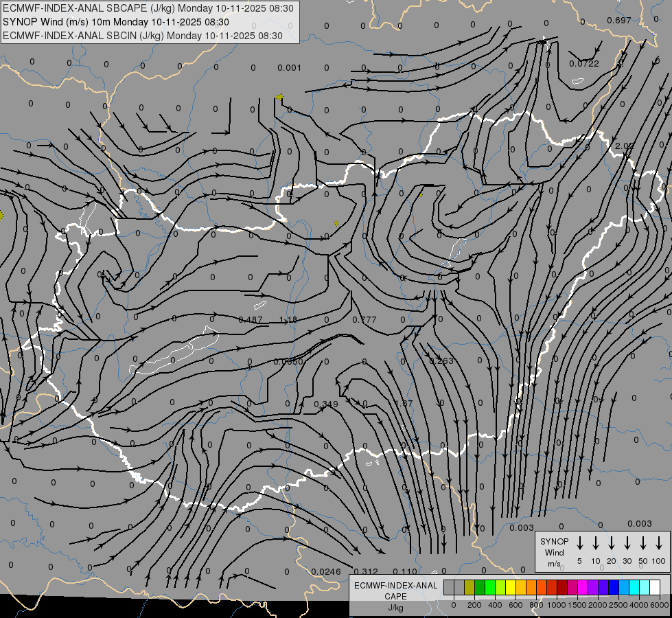The width and height of the screenshot is (672, 618).
Task: Click the 0.487 value on the map
Action: [251, 319]
